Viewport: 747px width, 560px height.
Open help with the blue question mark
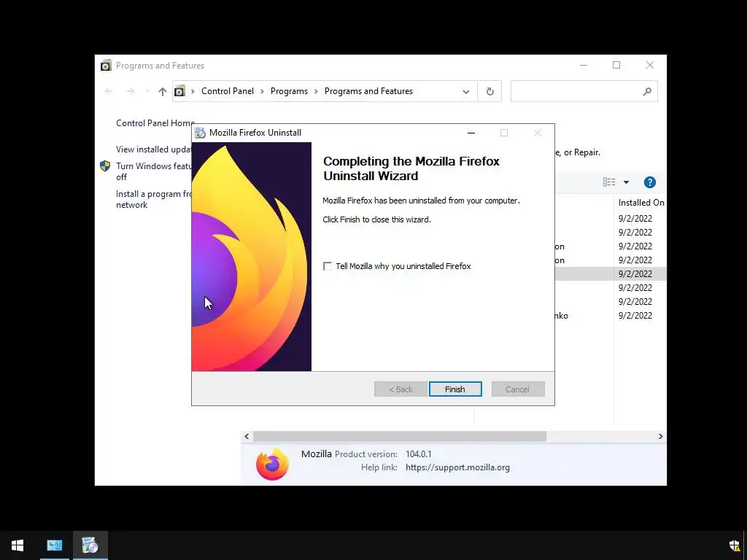pos(649,182)
